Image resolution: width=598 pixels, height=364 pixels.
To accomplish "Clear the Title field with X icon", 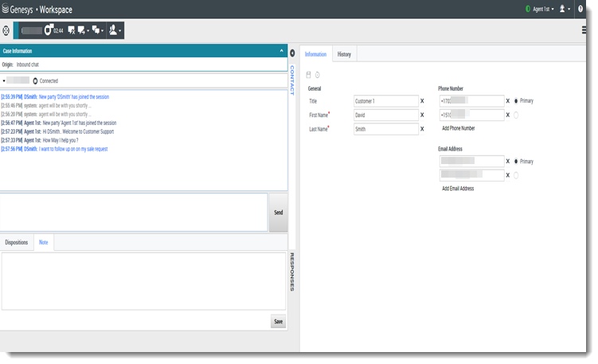I will click(422, 101).
